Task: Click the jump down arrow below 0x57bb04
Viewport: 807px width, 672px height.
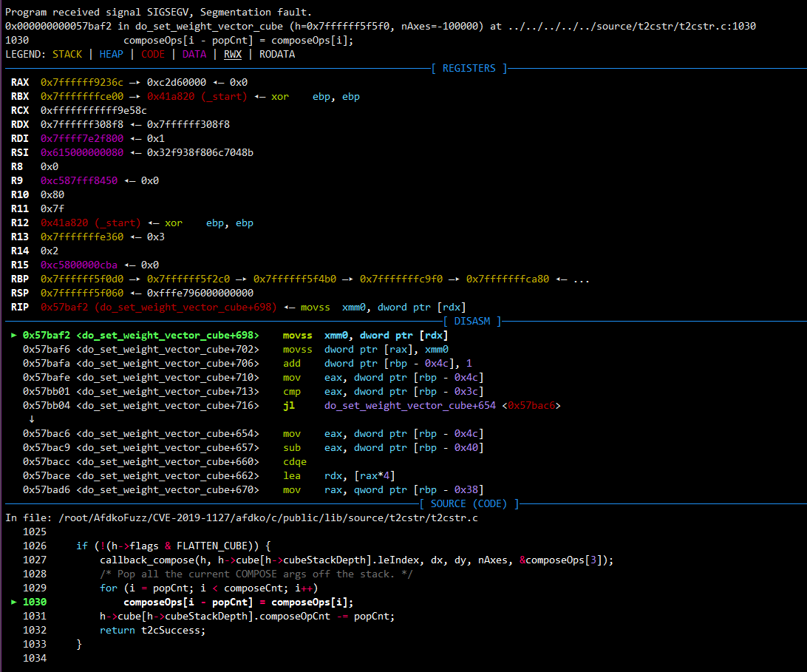Action: click(31, 419)
